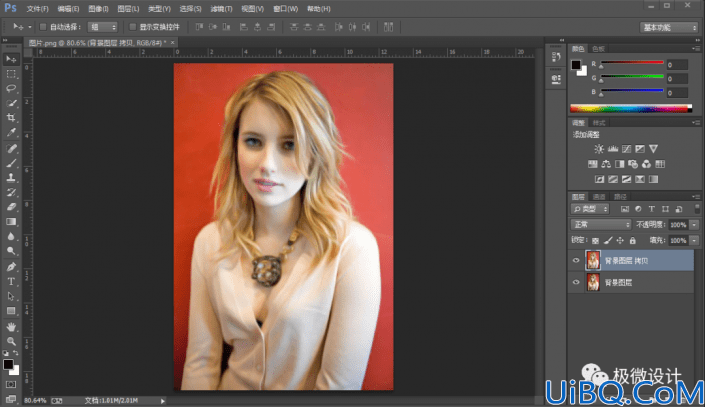
Task: Pick color from spectrum ramp
Action: (x=631, y=108)
